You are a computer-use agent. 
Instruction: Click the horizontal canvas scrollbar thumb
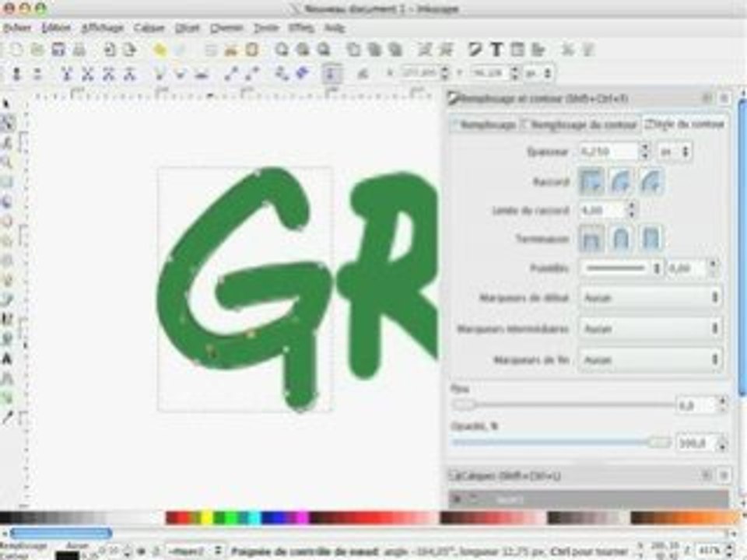tap(61, 533)
